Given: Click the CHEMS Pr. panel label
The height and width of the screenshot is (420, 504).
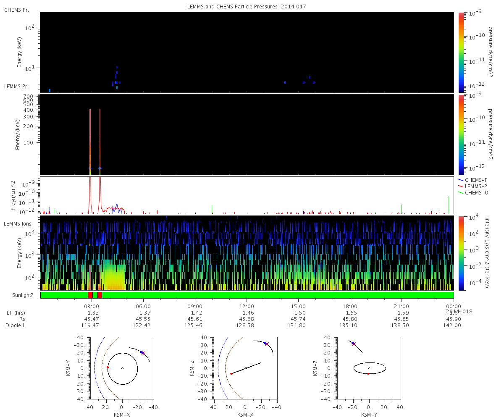Looking at the screenshot, I should click(16, 10).
